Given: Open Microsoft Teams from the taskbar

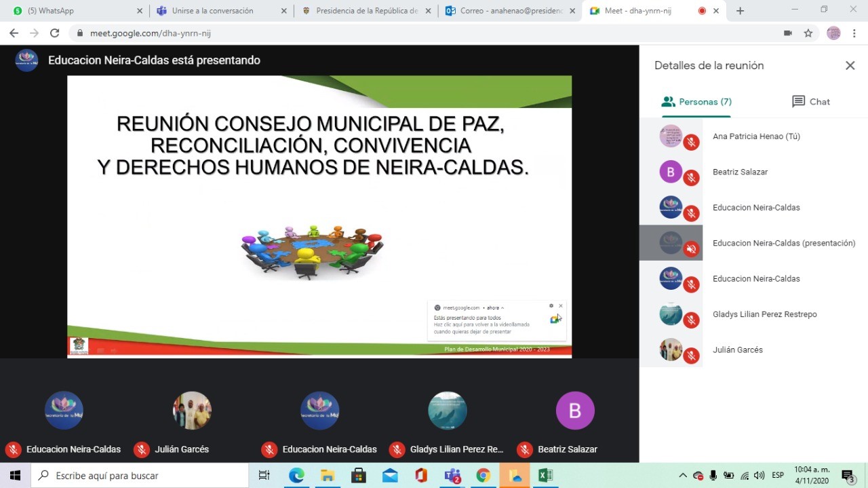Looking at the screenshot, I should tap(452, 476).
